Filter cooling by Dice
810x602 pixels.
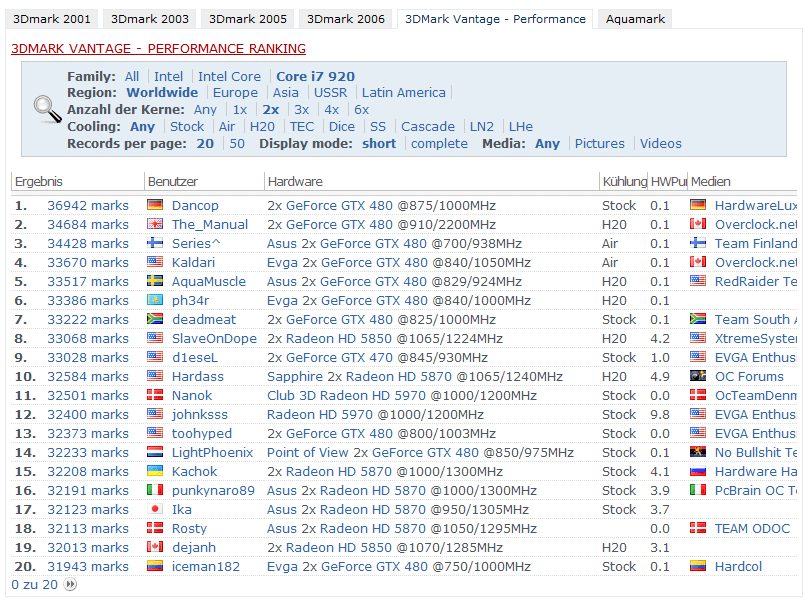pyautogui.click(x=341, y=127)
